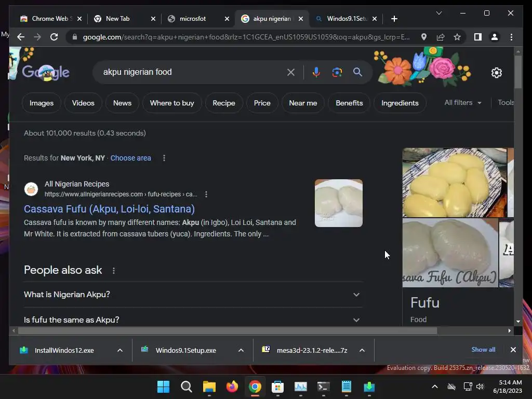Viewport: 532px width, 399px height.
Task: Open Cassava Fufu result link
Action: (x=109, y=209)
